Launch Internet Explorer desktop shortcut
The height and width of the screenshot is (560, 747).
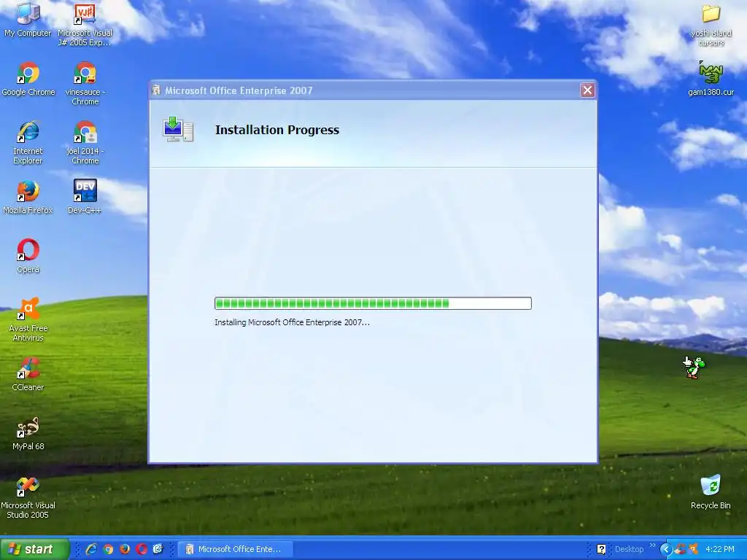coord(28,142)
